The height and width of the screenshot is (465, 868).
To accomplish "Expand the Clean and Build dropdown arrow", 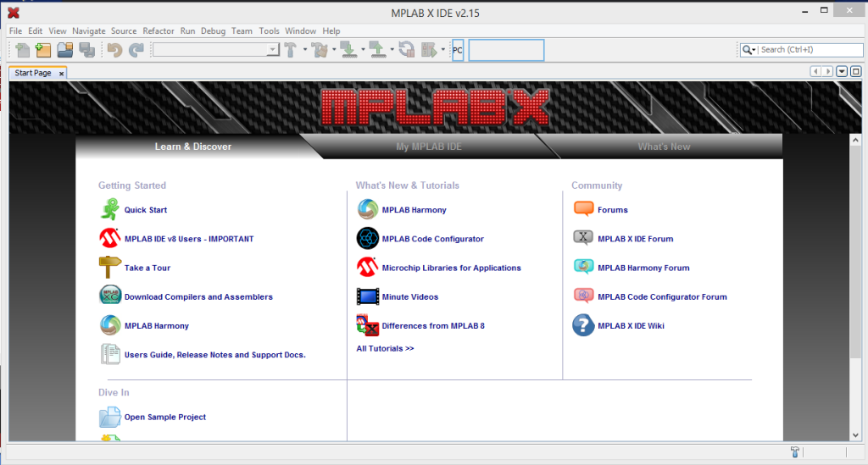I will pos(334,50).
